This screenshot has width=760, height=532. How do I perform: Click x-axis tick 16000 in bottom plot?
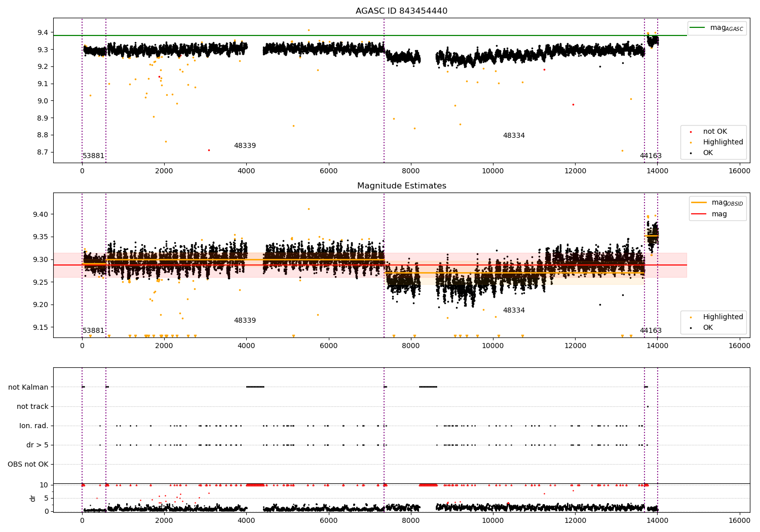coord(739,520)
